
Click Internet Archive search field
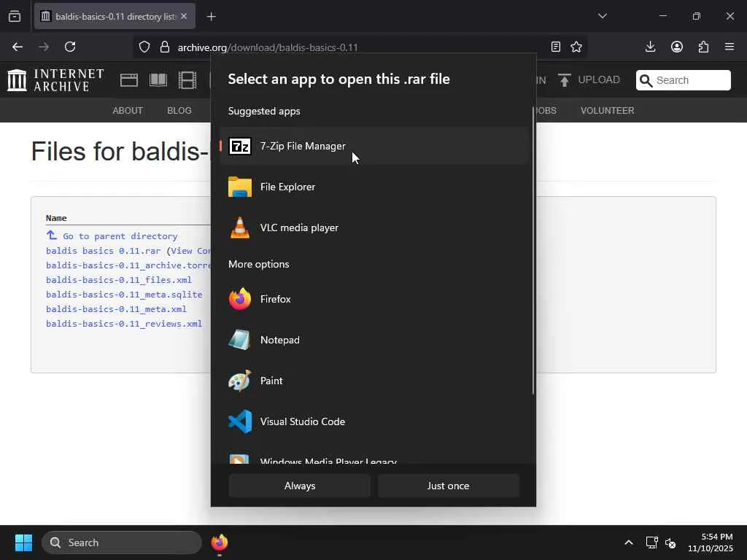pyautogui.click(x=683, y=80)
